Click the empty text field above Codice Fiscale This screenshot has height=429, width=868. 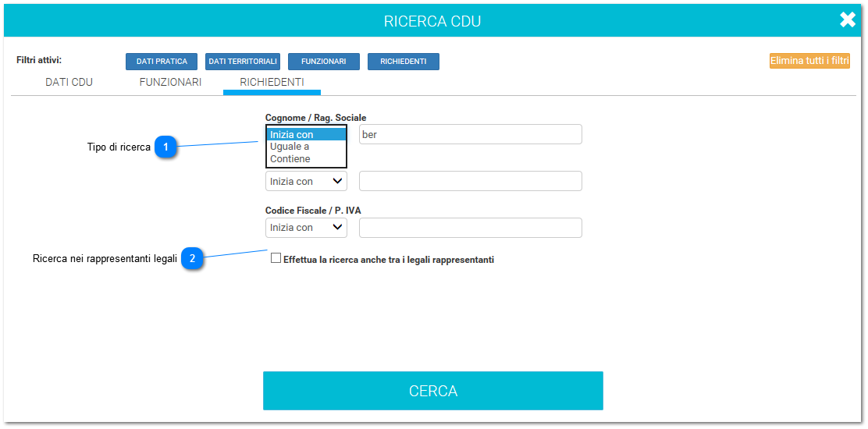tap(471, 181)
